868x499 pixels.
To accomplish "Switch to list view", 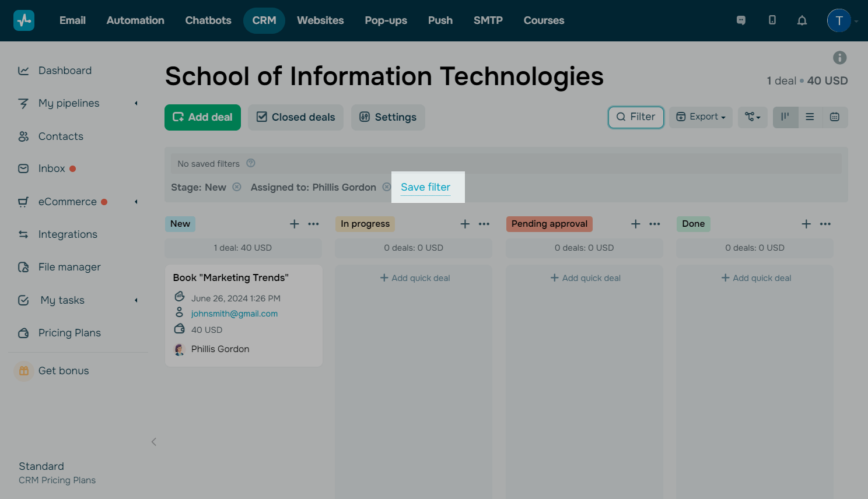I will (810, 117).
